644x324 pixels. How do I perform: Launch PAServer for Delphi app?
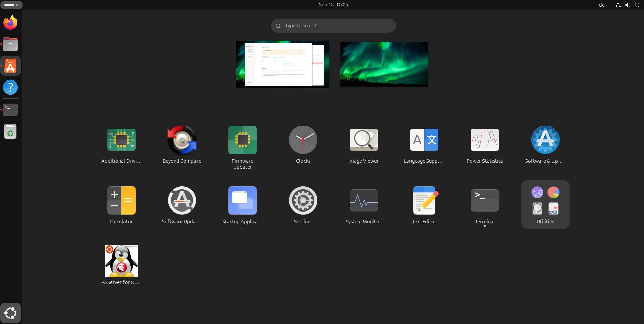121,261
